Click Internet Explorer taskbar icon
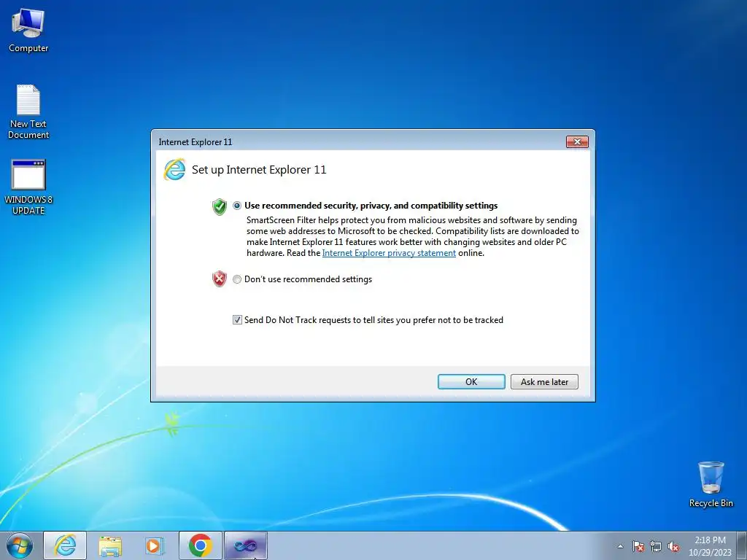747x560 pixels. [65, 545]
